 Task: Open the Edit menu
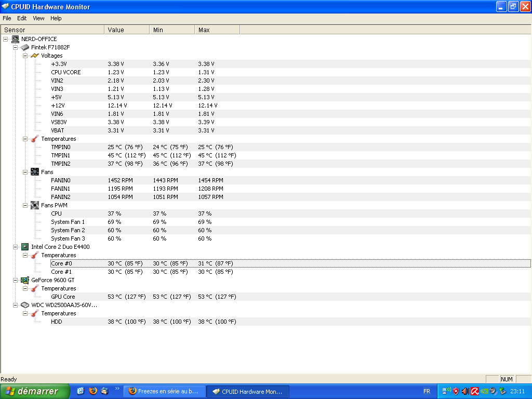click(22, 18)
